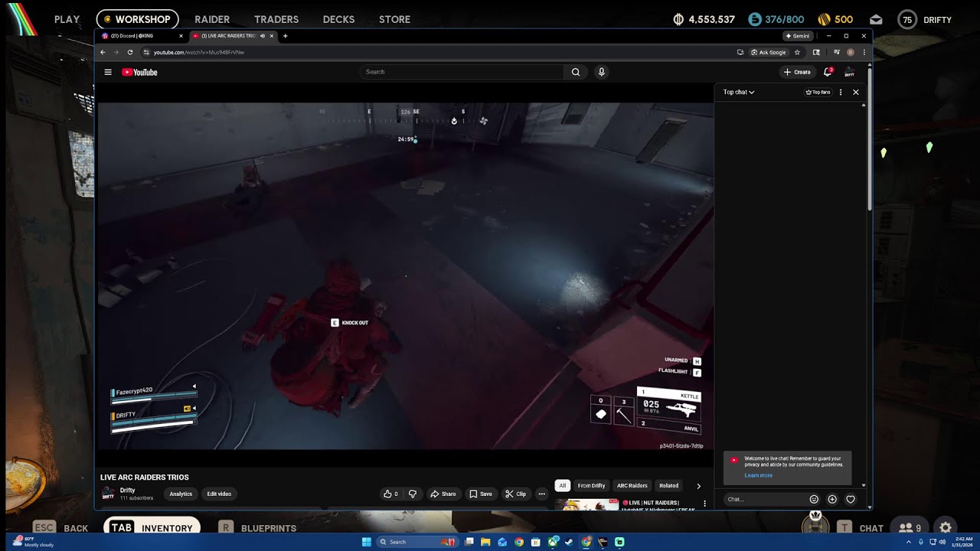
Task: Close the LIVE ARC RAIDERS browser tab
Action: pos(271,36)
